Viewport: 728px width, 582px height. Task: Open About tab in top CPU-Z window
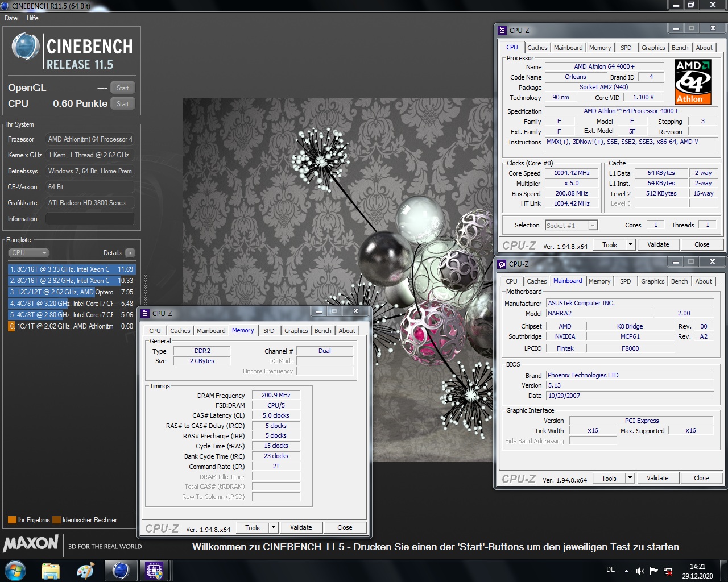pyautogui.click(x=704, y=48)
